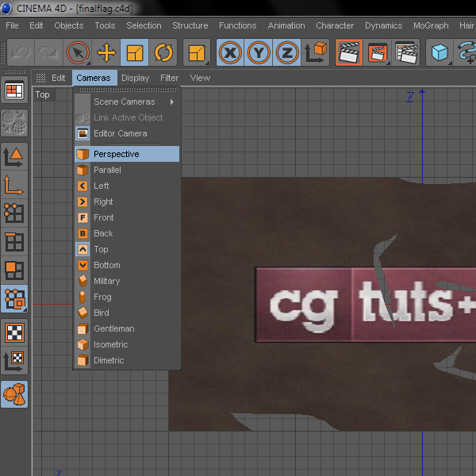The width and height of the screenshot is (476, 476).
Task: Open the Character menu
Action: point(335,25)
